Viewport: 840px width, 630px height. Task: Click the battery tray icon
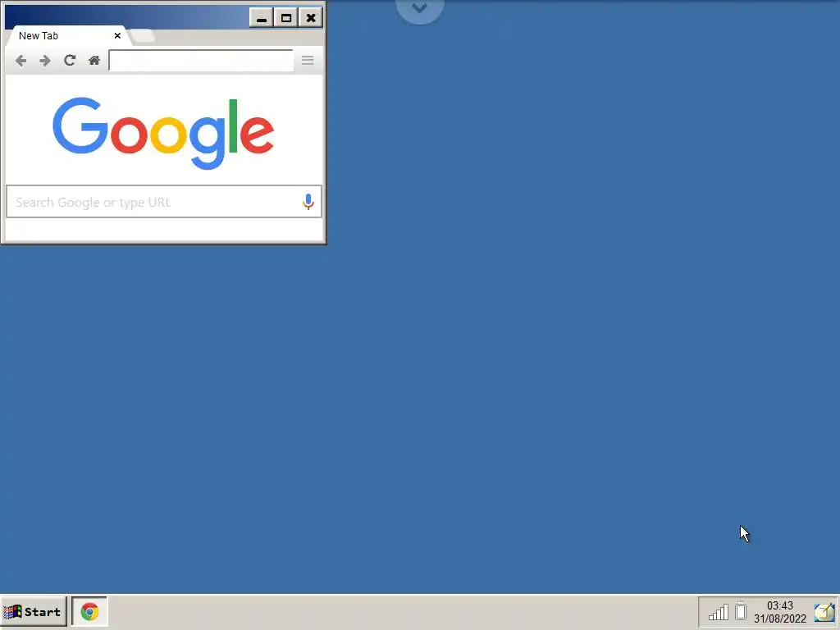[x=741, y=610]
